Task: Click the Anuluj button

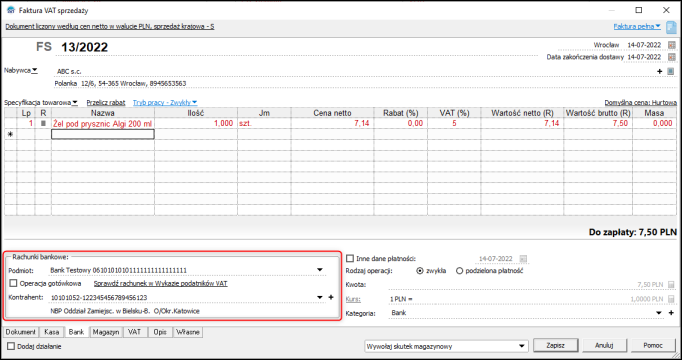Action: 604,346
